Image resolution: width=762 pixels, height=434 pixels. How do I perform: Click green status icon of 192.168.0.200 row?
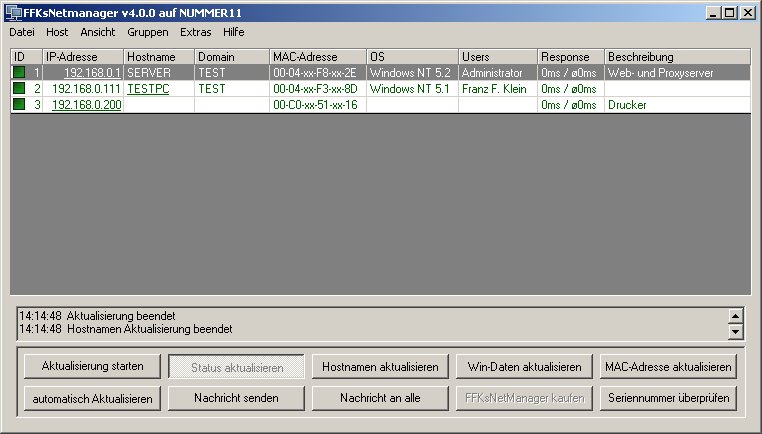tap(19, 104)
